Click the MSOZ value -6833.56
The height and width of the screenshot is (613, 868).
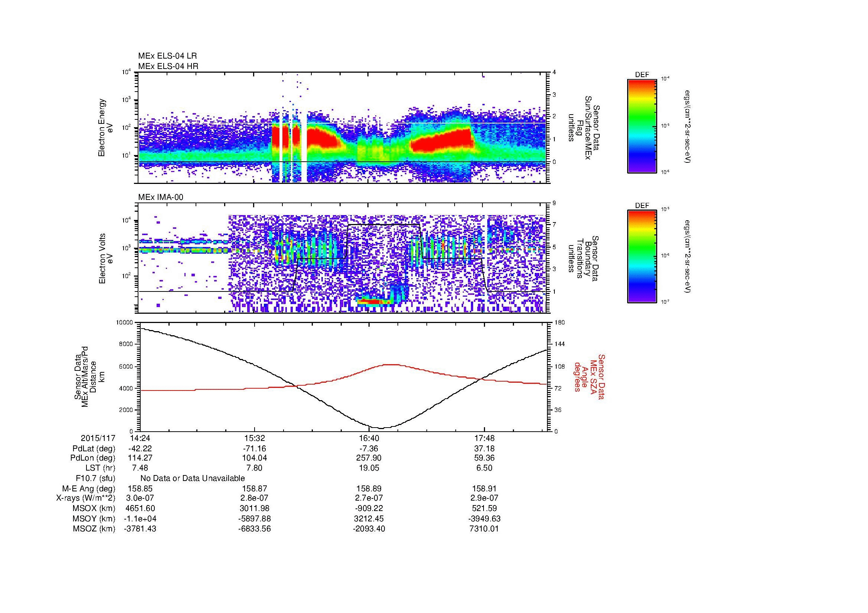(255, 529)
